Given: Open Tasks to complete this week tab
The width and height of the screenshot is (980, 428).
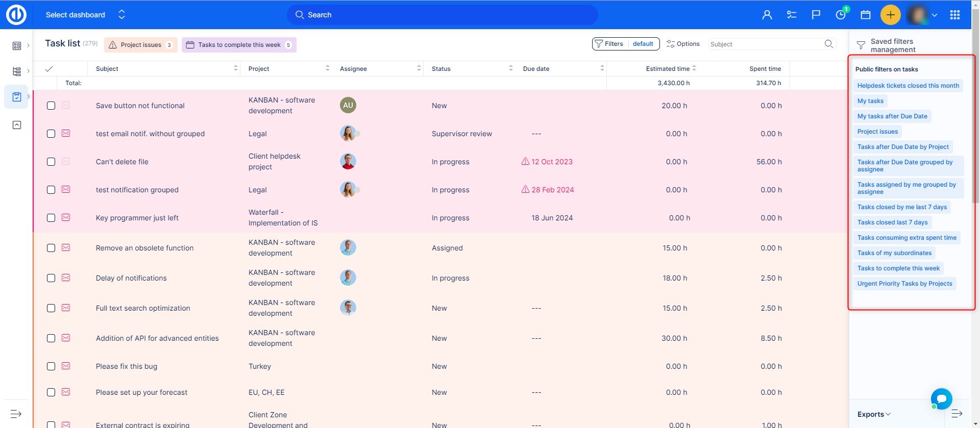Looking at the screenshot, I should [239, 45].
